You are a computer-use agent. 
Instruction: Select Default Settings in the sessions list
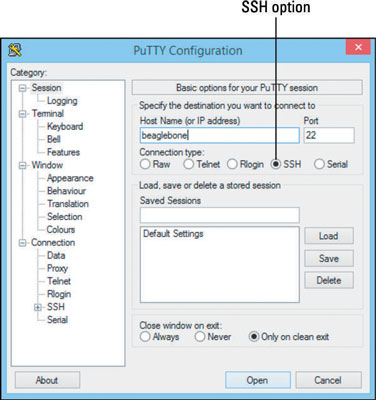click(x=173, y=234)
